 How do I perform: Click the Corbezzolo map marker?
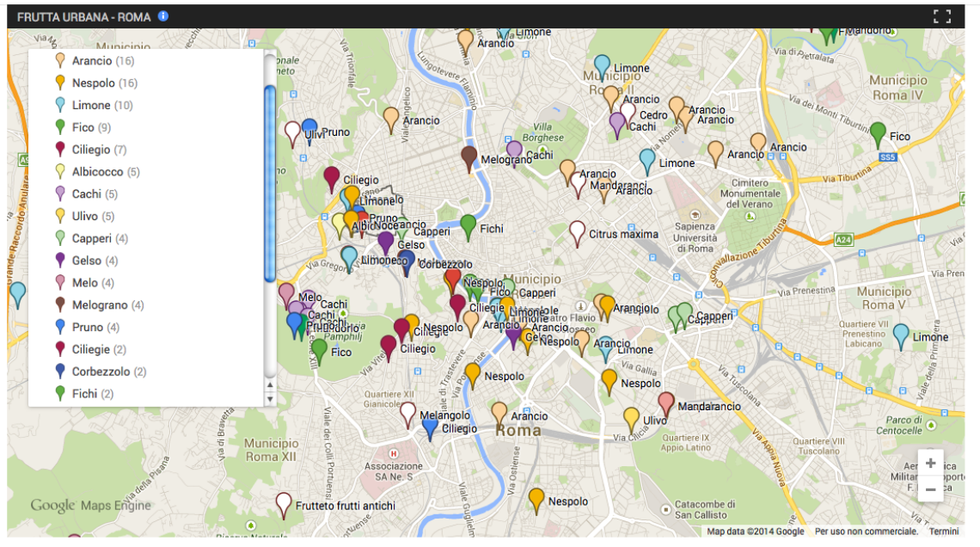pos(407,261)
